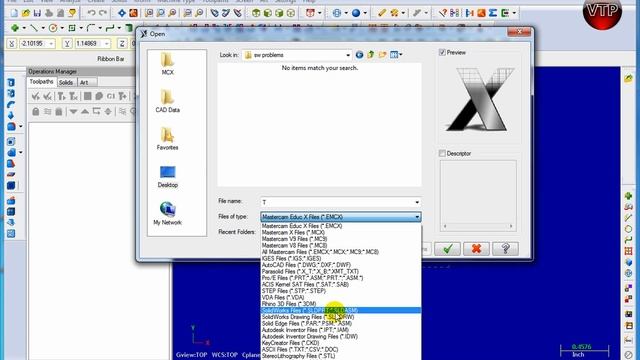
Task: Confirm with the green checkmark OK button
Action: [x=447, y=249]
